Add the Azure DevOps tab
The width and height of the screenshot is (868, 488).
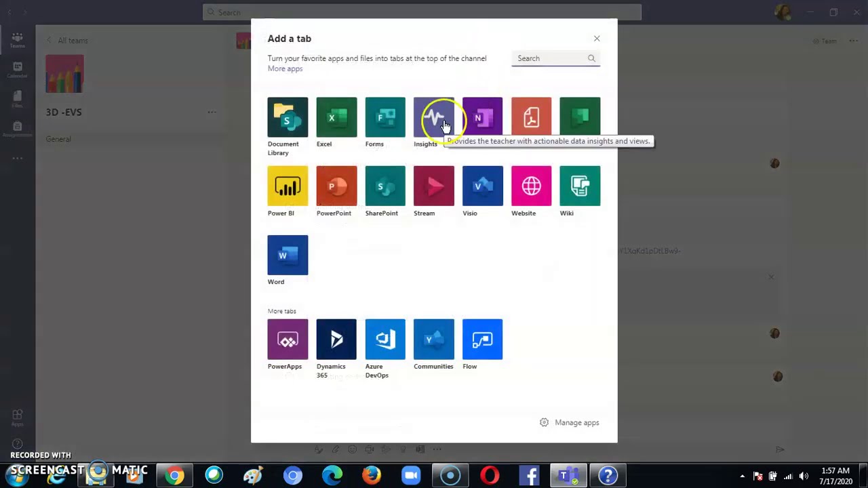point(385,339)
